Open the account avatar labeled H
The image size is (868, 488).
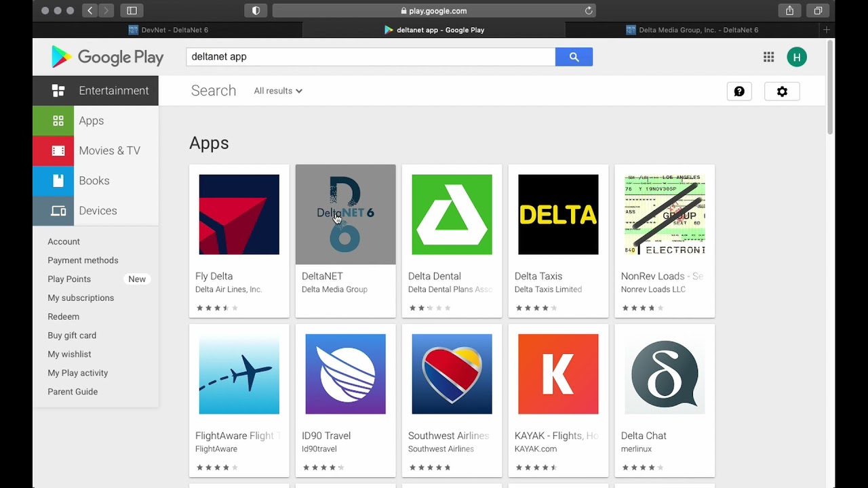click(797, 57)
